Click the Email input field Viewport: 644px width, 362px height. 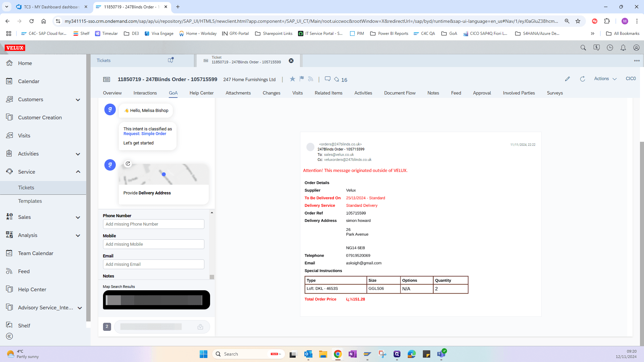[x=153, y=264]
